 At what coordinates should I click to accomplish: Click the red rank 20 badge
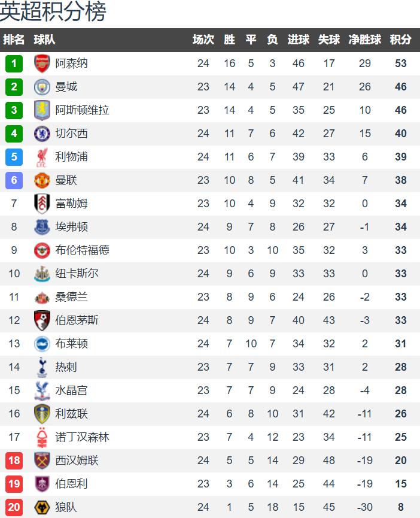tap(14, 507)
